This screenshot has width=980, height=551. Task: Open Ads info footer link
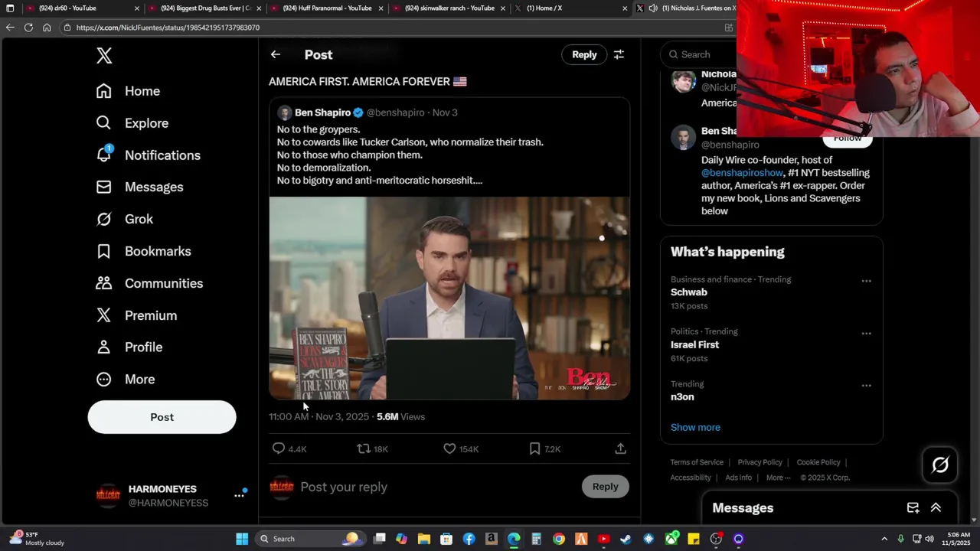coord(738,478)
